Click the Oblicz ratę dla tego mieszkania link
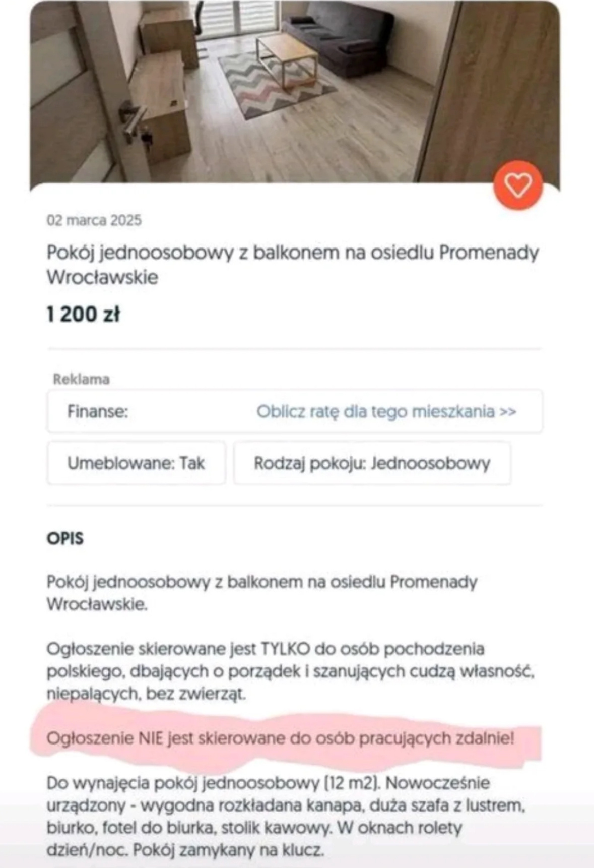The image size is (594, 868). coord(386,411)
